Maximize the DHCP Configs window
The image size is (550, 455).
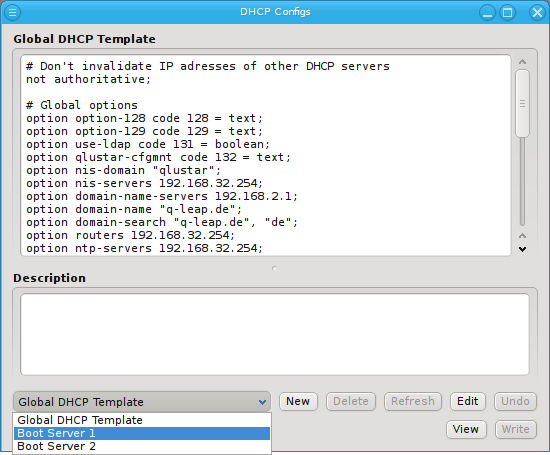[x=508, y=13]
